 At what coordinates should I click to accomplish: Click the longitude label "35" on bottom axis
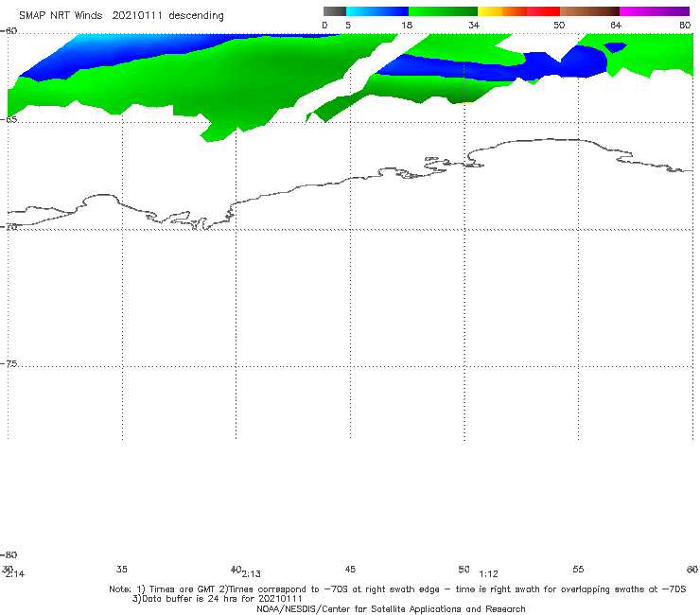tap(122, 569)
